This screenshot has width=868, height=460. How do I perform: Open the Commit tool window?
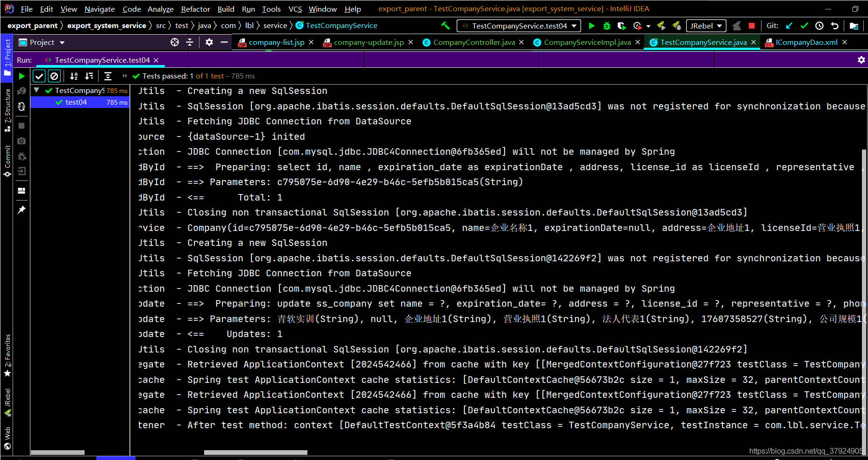pyautogui.click(x=7, y=161)
